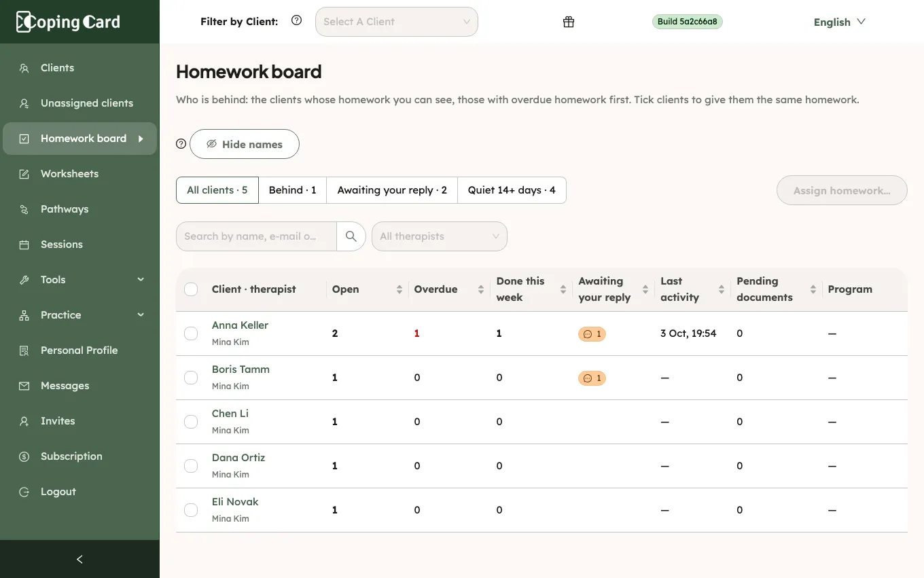The height and width of the screenshot is (578, 924).
Task: Click the CopingCard logo
Action: point(68,22)
